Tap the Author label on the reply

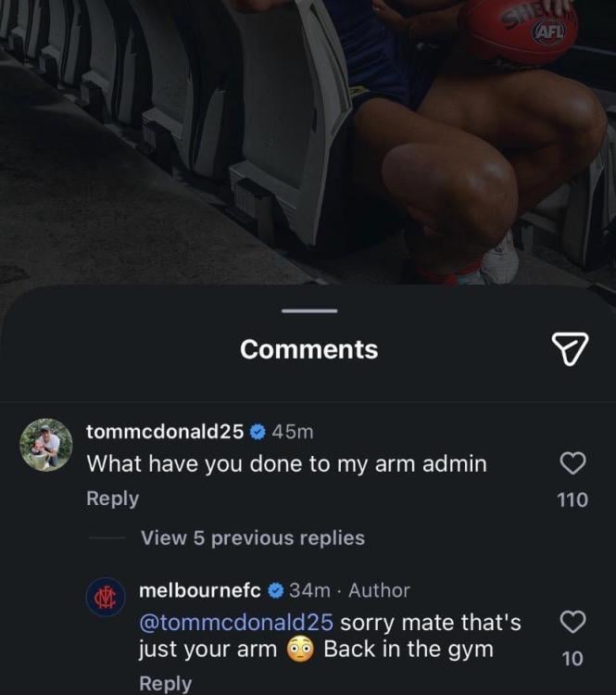pyautogui.click(x=379, y=590)
